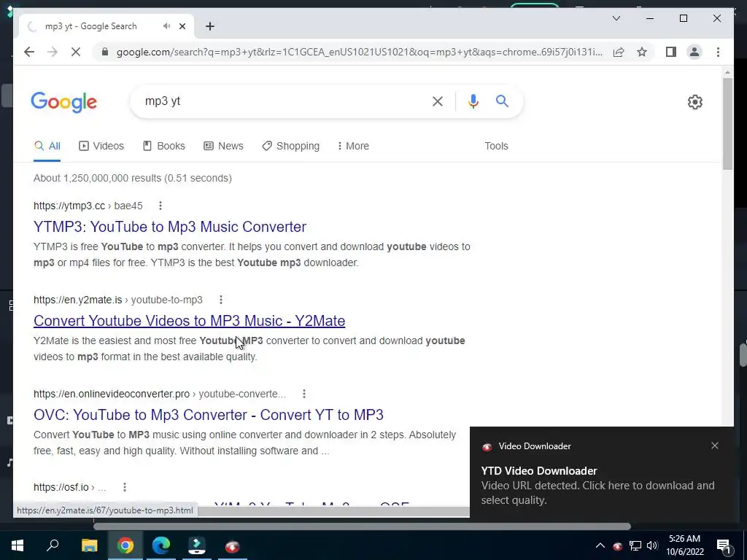The width and height of the screenshot is (747, 560).
Task: Click the address bar URL
Action: pos(359,52)
